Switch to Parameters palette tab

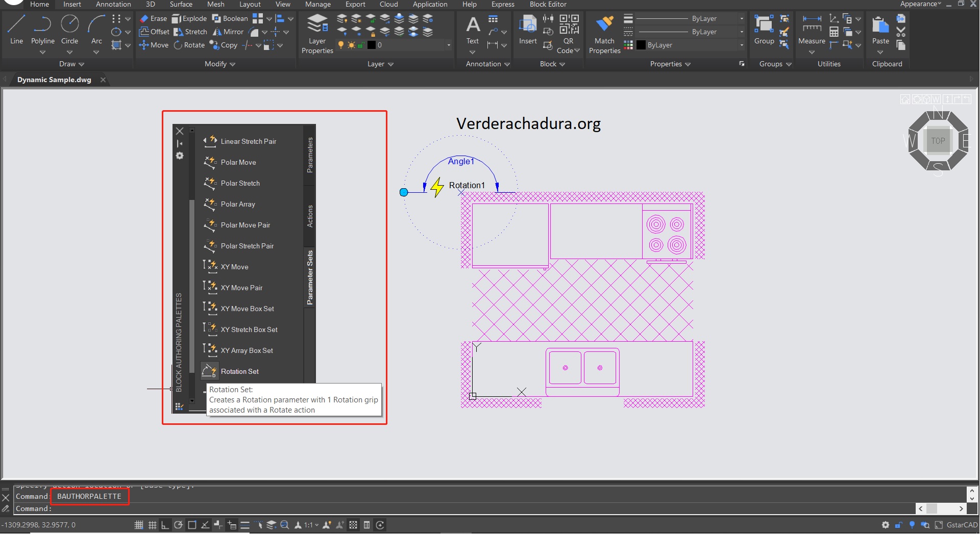tap(310, 155)
